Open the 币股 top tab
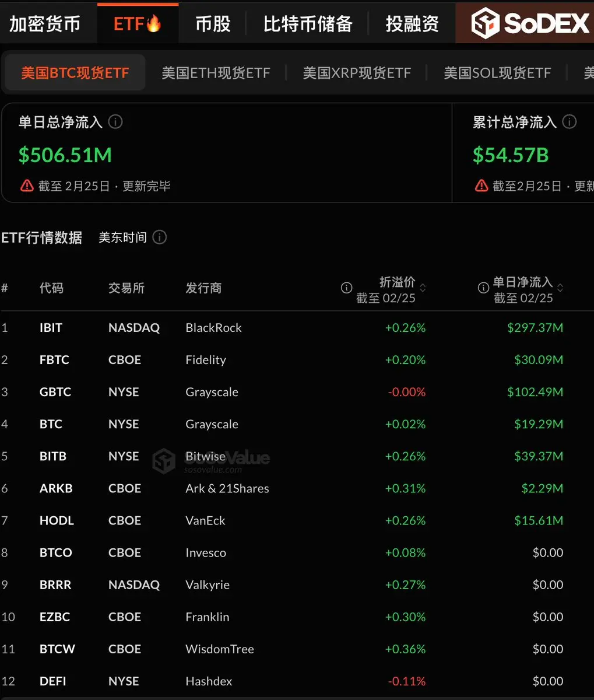This screenshot has width=594, height=700. pos(213,24)
